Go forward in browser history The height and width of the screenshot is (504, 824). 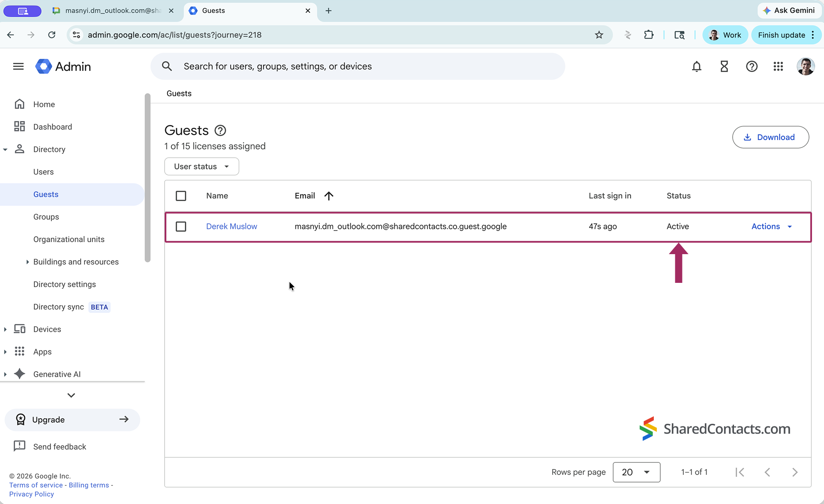click(31, 35)
